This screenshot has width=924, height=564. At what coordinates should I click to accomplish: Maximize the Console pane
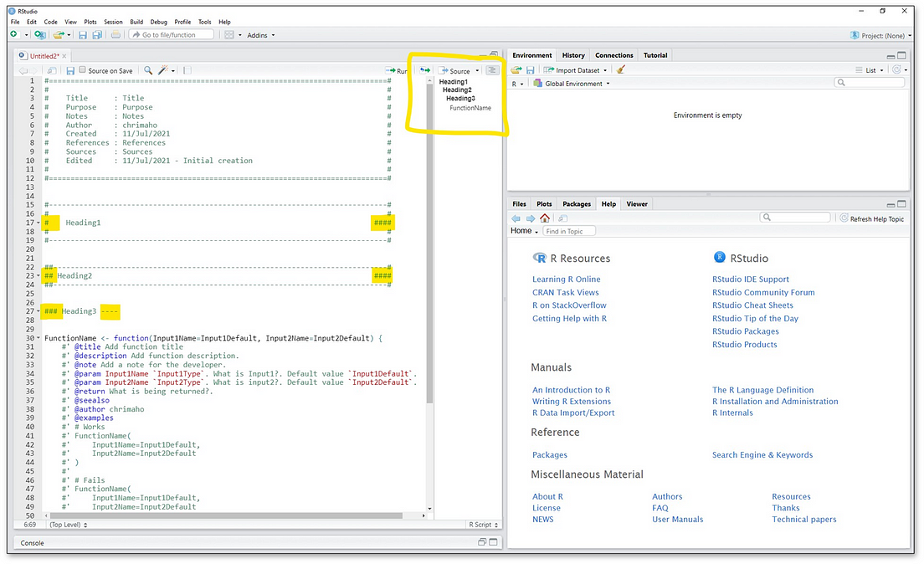coord(493,542)
